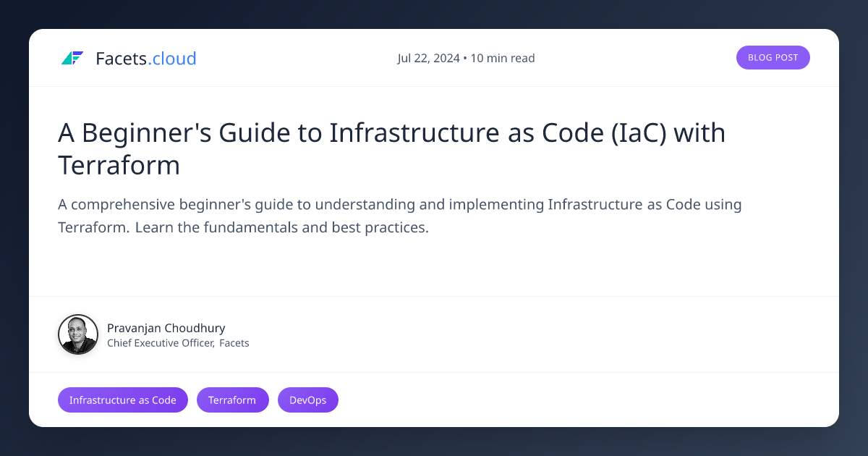Click the article summary paragraph

(399, 215)
